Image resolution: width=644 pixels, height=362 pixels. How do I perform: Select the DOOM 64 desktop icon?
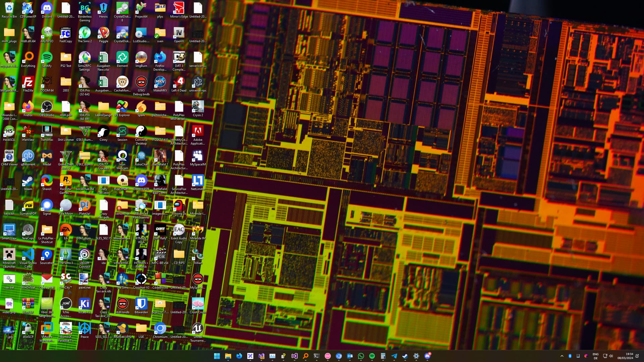[x=47, y=84]
